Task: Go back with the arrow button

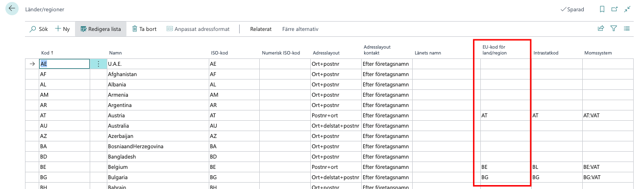Action: pyautogui.click(x=12, y=9)
